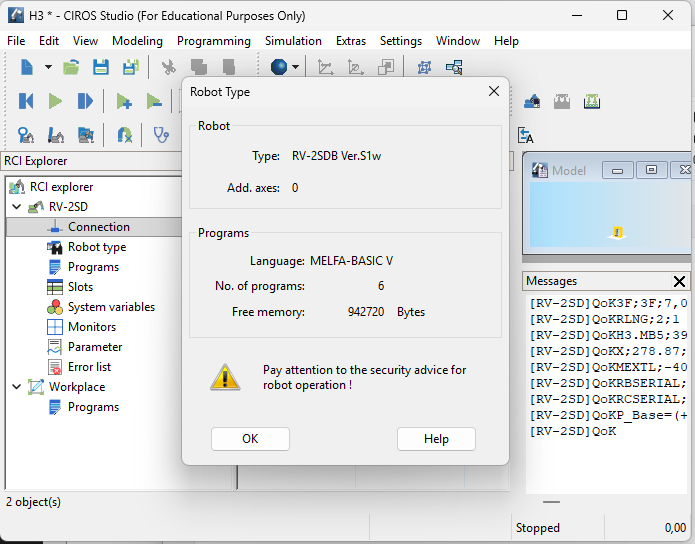The image size is (695, 544).
Task: Open the Extras menu
Action: click(x=351, y=41)
